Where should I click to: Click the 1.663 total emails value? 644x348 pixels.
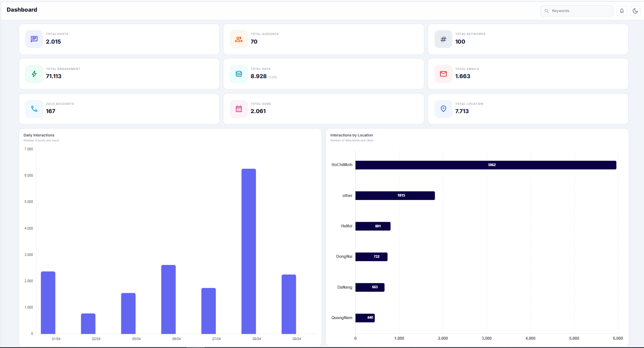click(x=463, y=76)
